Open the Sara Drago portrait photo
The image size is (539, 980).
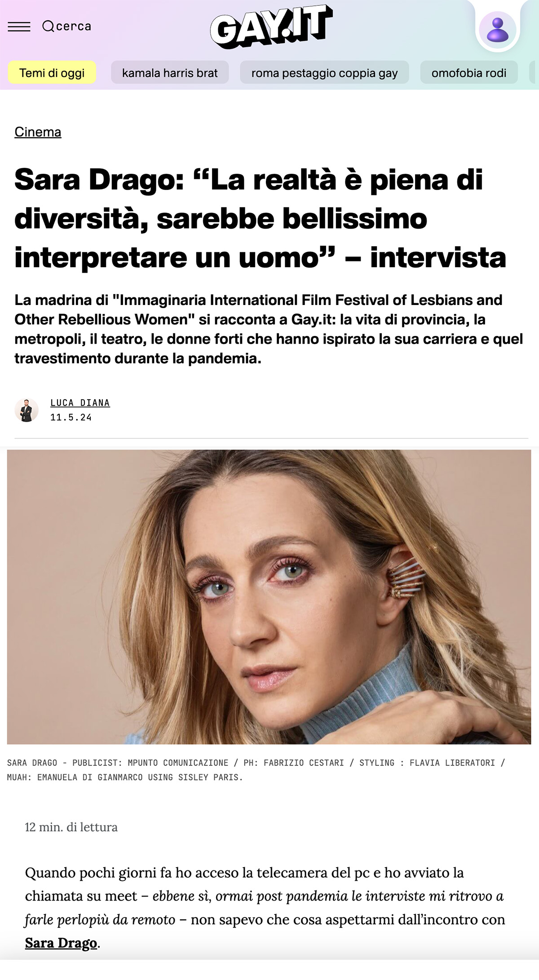[269, 597]
